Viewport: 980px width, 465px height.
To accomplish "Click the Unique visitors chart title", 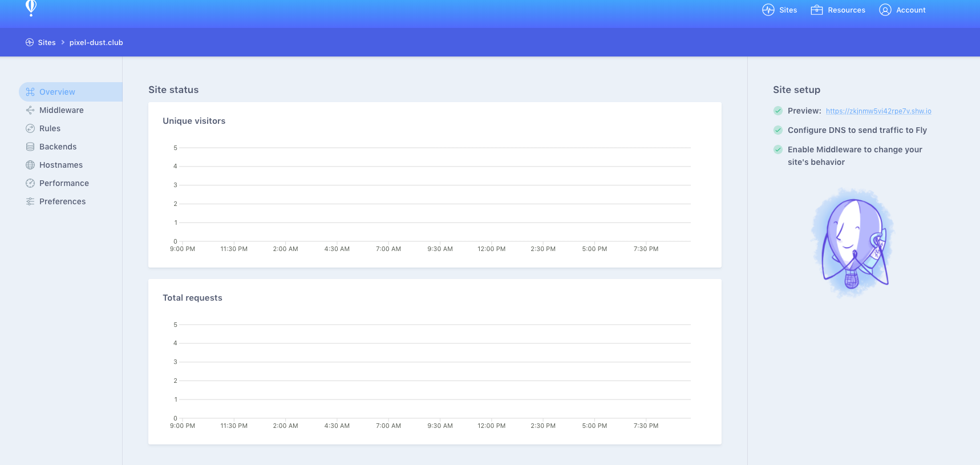I will click(194, 121).
